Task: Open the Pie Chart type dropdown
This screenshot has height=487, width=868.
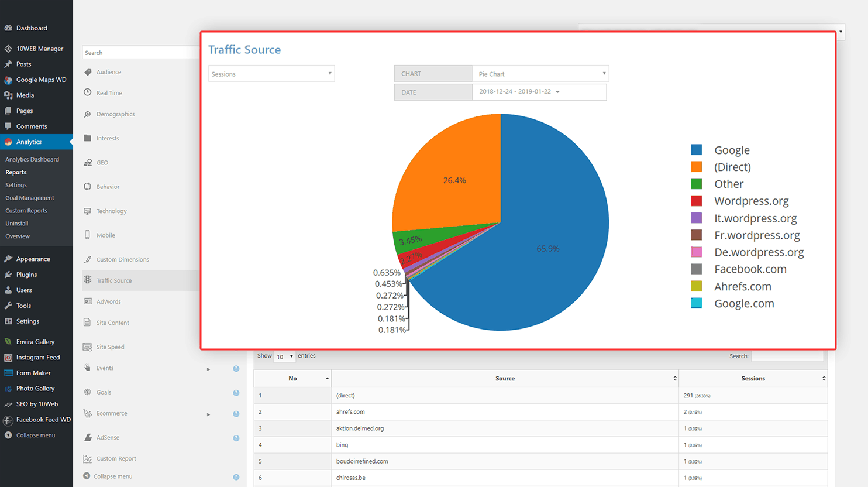Action: pos(539,73)
